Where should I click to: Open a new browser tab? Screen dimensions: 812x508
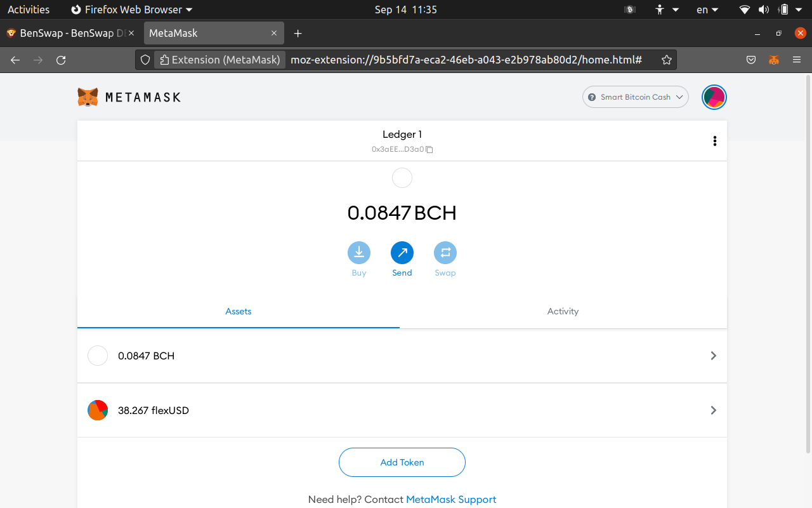(298, 33)
